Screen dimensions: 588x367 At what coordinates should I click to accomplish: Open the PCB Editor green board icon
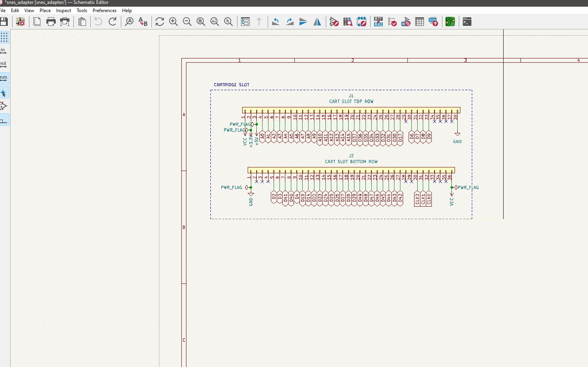(x=450, y=22)
